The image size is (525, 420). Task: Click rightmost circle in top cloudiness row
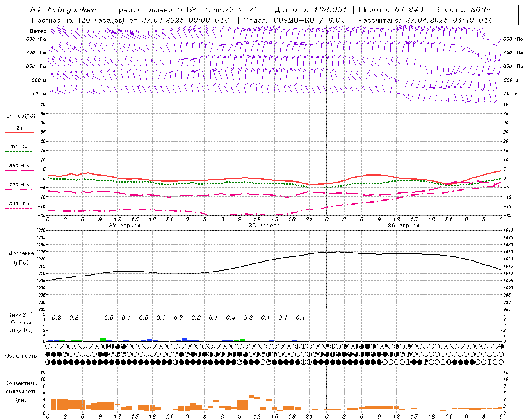click(x=501, y=347)
